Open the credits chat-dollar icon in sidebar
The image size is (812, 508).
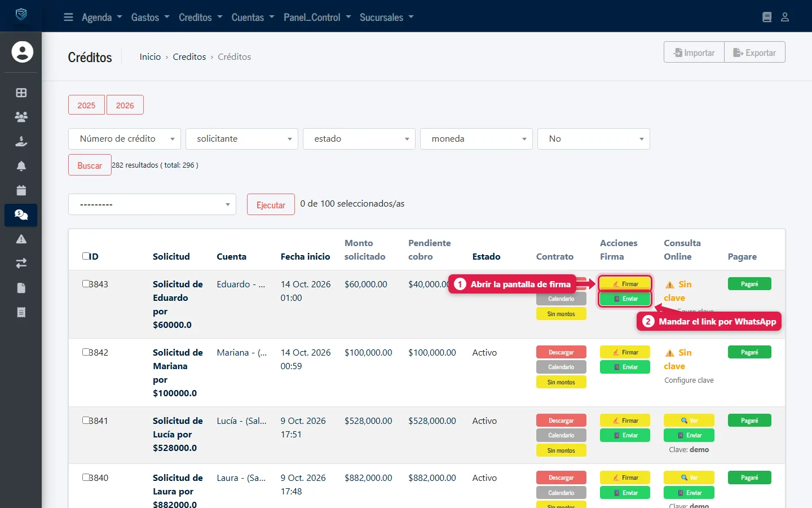click(x=21, y=214)
